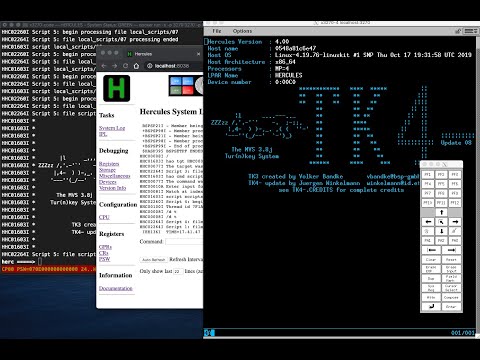Open the Storage link
This screenshot has width=480, height=360.
107,170
